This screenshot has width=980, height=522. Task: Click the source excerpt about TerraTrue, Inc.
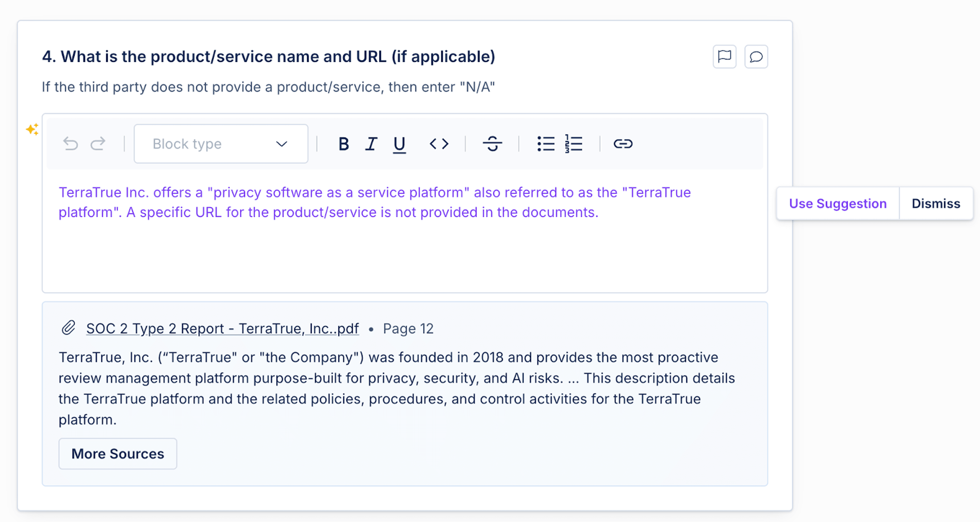click(396, 389)
